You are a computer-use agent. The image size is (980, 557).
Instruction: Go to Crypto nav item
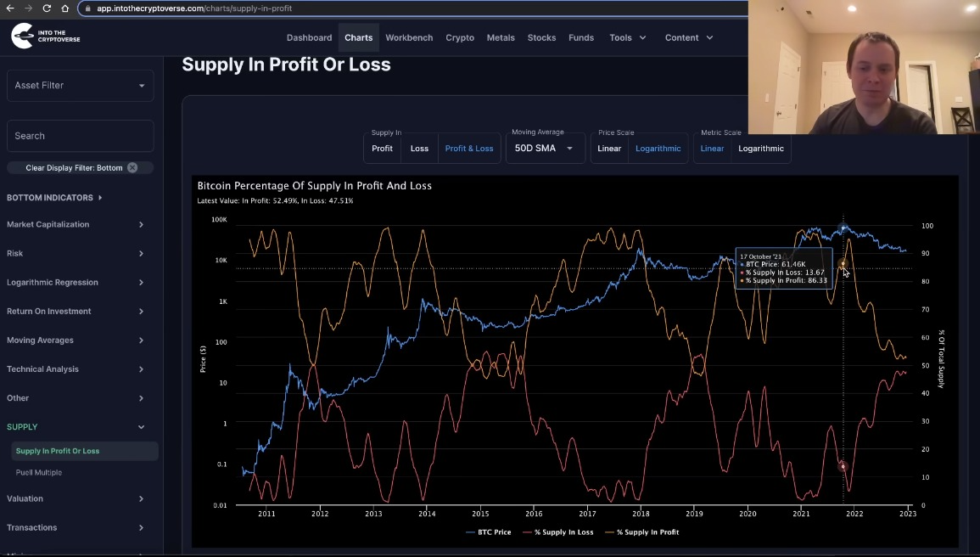pyautogui.click(x=460, y=37)
